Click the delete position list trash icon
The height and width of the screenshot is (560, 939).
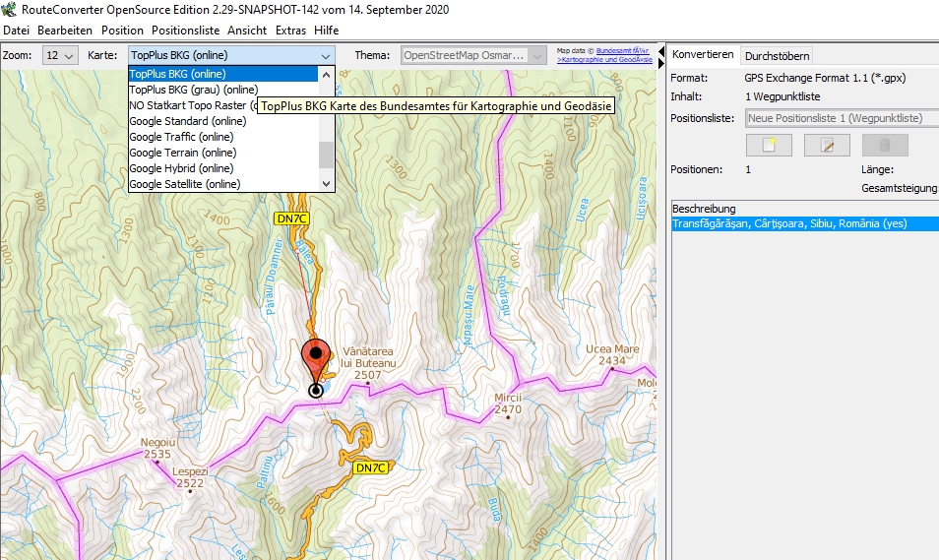click(x=884, y=146)
